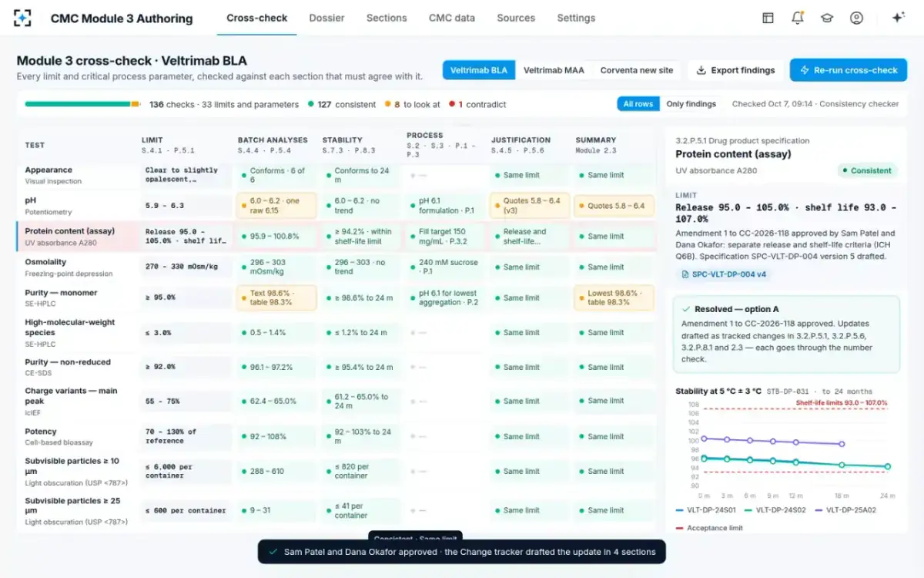
Task: Open the layout panel icon
Action: tap(768, 18)
